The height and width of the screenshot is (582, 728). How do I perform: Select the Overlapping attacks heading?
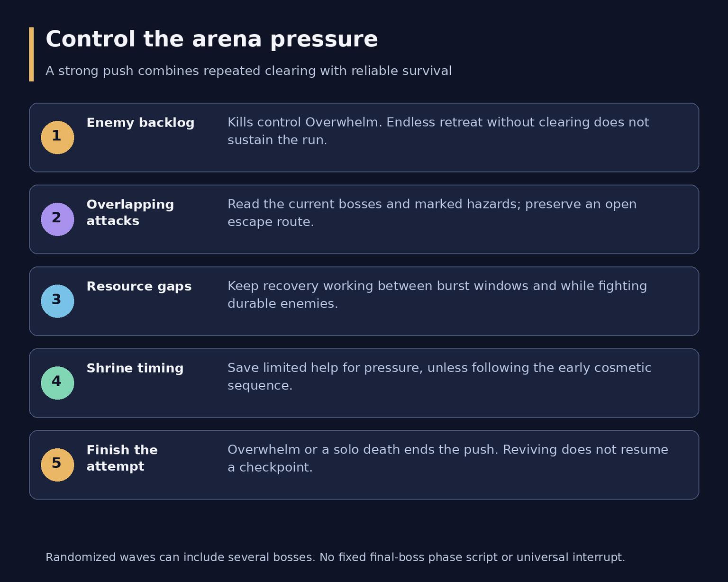tap(130, 213)
